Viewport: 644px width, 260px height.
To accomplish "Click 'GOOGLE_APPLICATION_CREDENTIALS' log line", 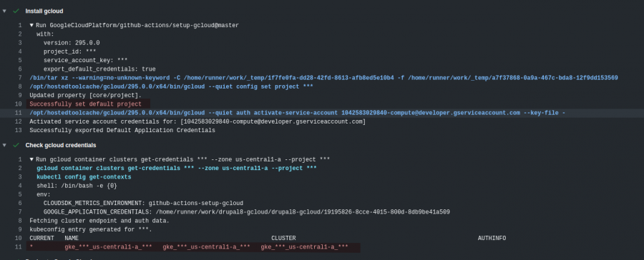I will click(246, 212).
